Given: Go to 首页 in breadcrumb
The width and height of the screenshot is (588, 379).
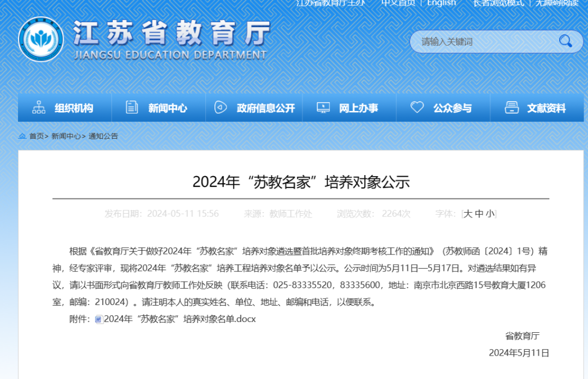Looking at the screenshot, I should click(x=36, y=136).
